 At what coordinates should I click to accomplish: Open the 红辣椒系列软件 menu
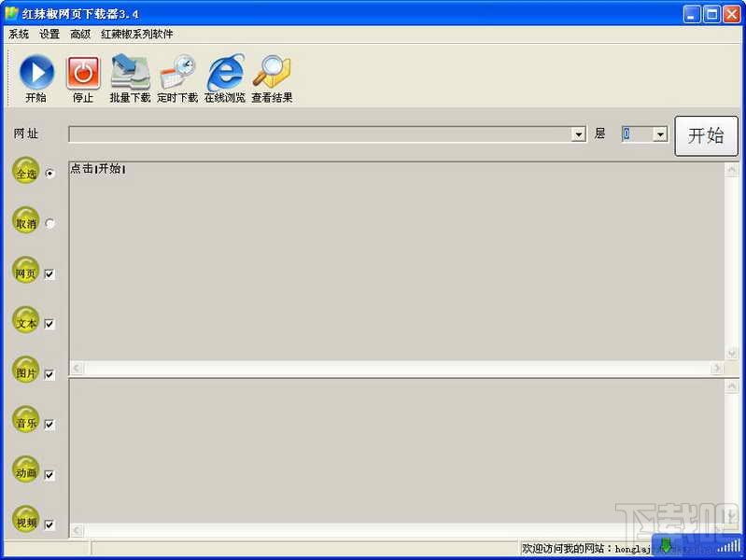pos(137,35)
